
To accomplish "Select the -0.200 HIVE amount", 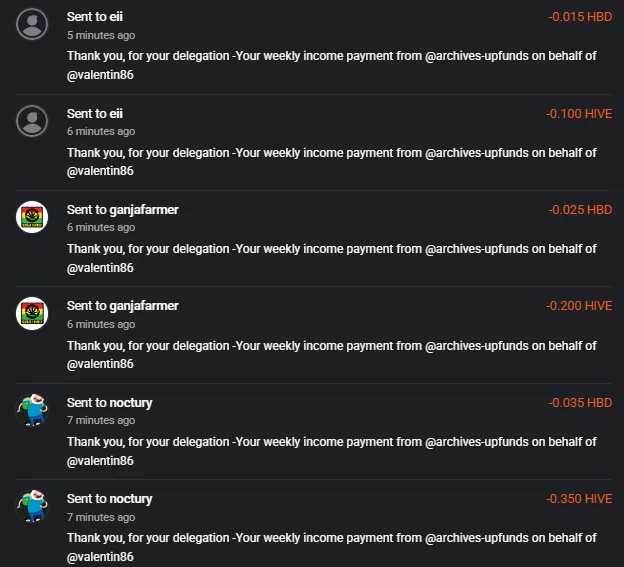I will point(579,306).
